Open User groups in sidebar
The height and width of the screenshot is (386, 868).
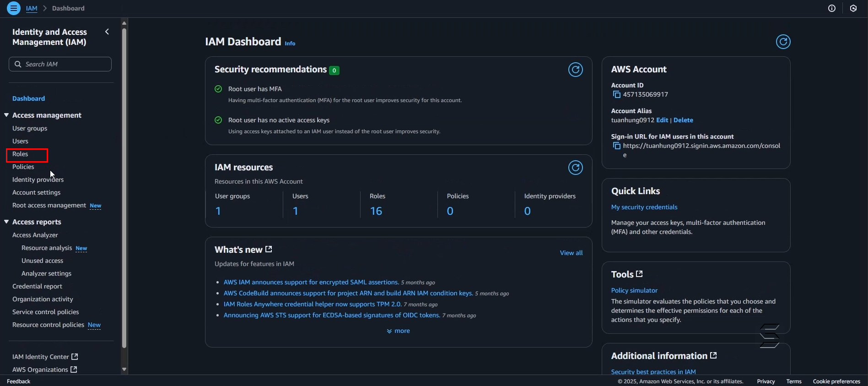[30, 128]
